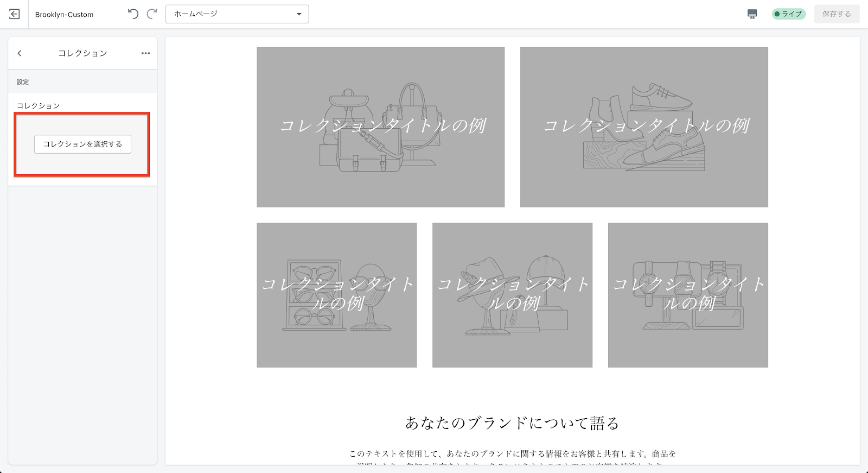
Task: Open the three-dot more actions menu
Action: pos(145,53)
